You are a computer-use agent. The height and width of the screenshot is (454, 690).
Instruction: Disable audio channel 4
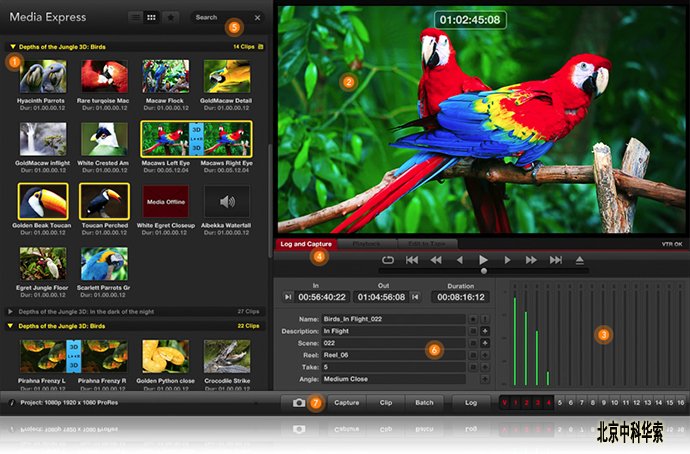tap(548, 403)
